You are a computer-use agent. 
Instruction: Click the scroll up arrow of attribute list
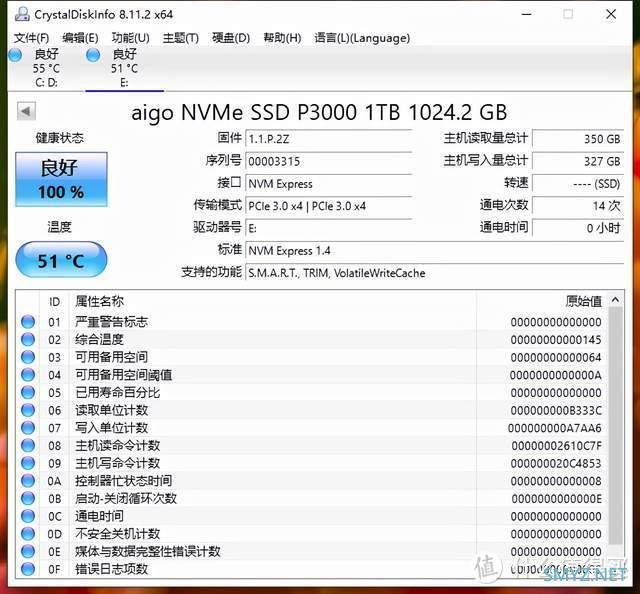point(615,300)
